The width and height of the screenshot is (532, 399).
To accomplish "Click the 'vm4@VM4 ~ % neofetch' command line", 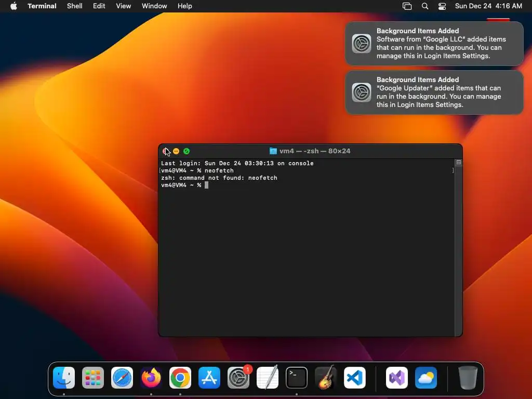I will point(197,170).
